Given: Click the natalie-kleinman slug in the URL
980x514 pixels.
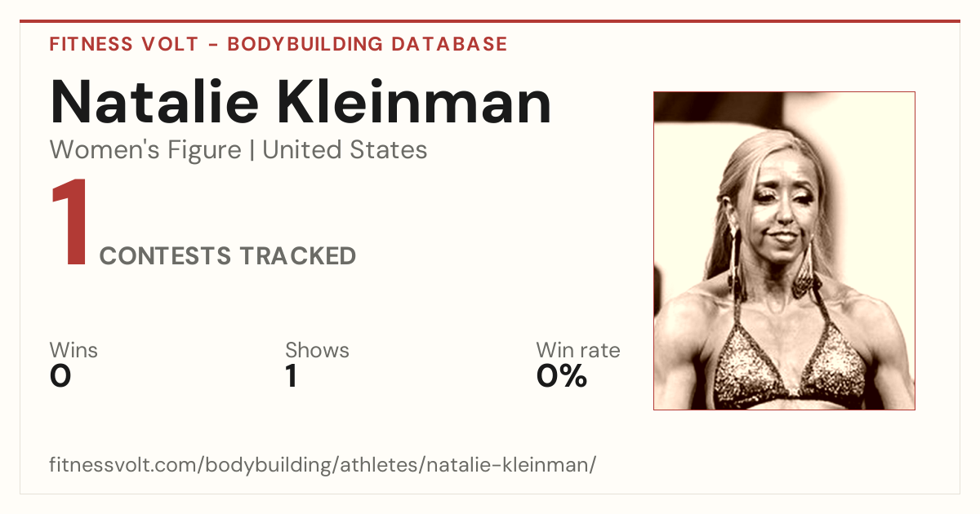Looking at the screenshot, I should (523, 465).
